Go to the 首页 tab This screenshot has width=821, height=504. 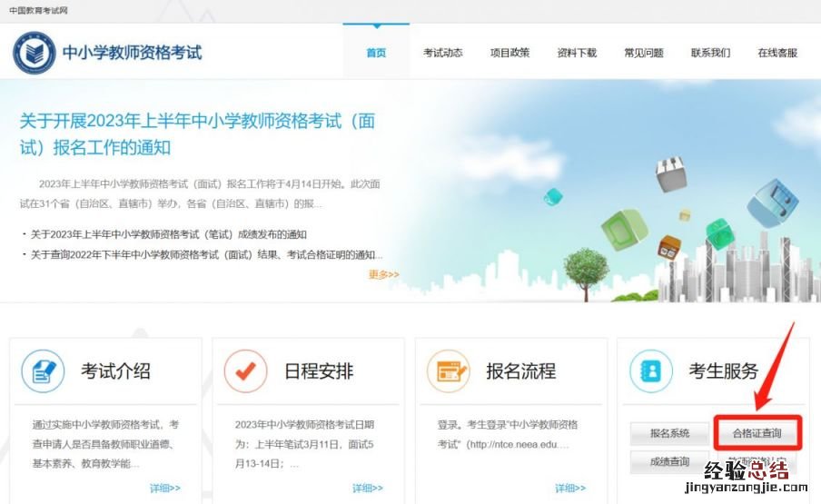(x=376, y=53)
